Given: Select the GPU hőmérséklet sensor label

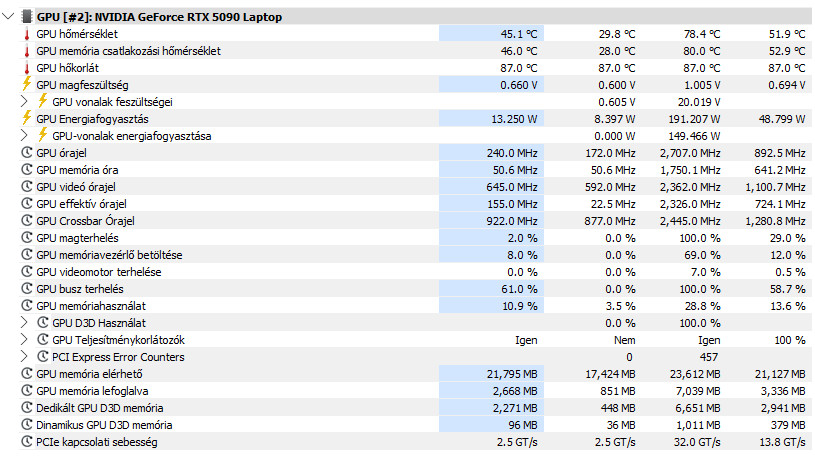Looking at the screenshot, I should click(x=77, y=34).
